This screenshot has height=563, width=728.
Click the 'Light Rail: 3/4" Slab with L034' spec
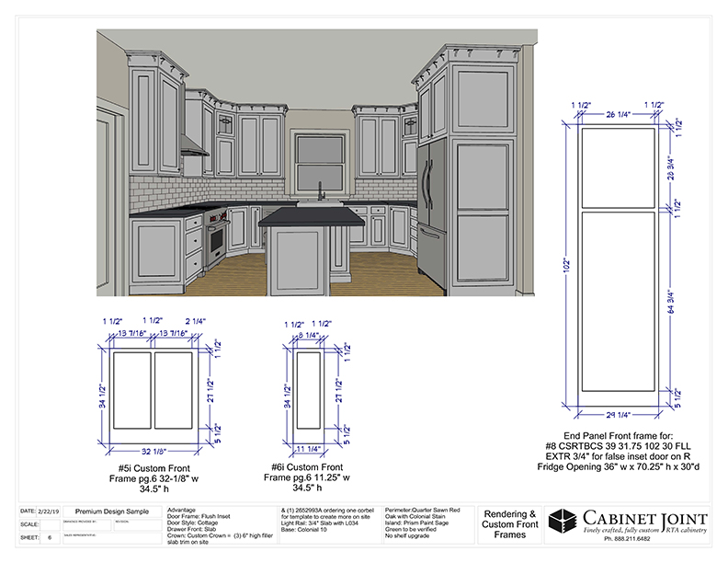[320, 523]
